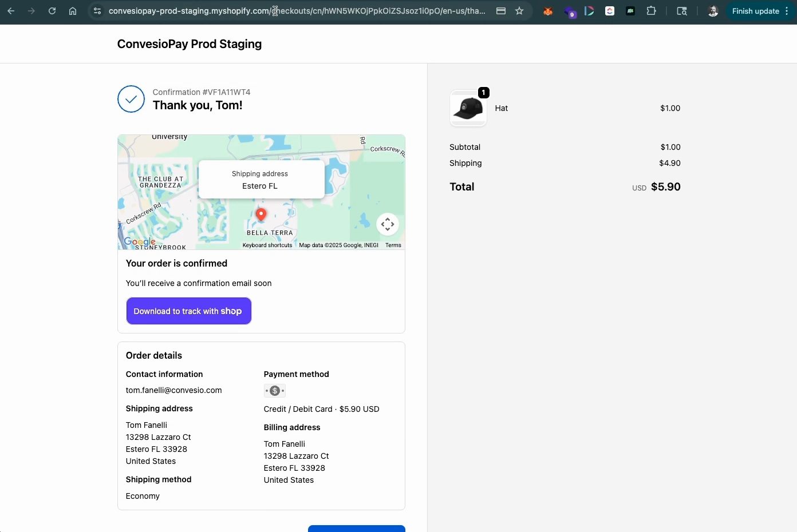Click the tom.fanelli@convesio.com email

tap(173, 390)
